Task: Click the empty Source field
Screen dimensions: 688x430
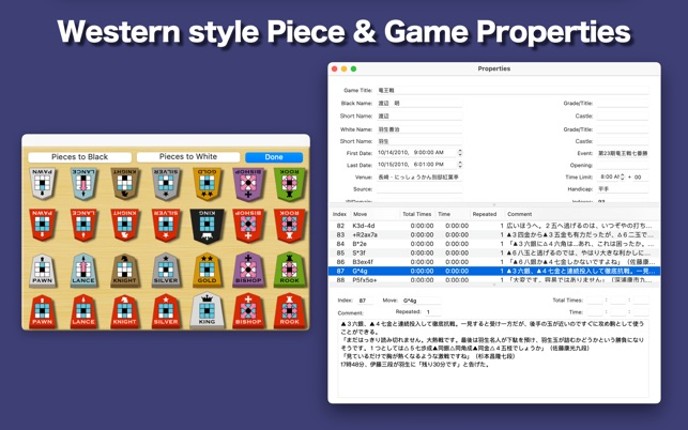Action: [419, 189]
